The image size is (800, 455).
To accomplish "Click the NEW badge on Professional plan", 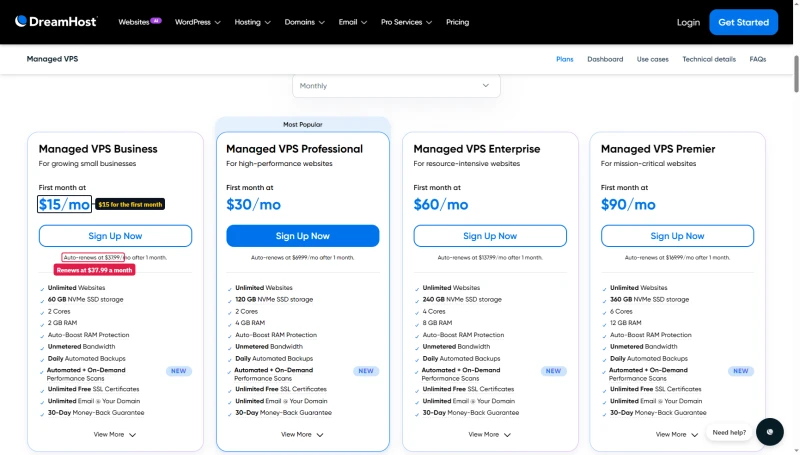I will point(366,371).
